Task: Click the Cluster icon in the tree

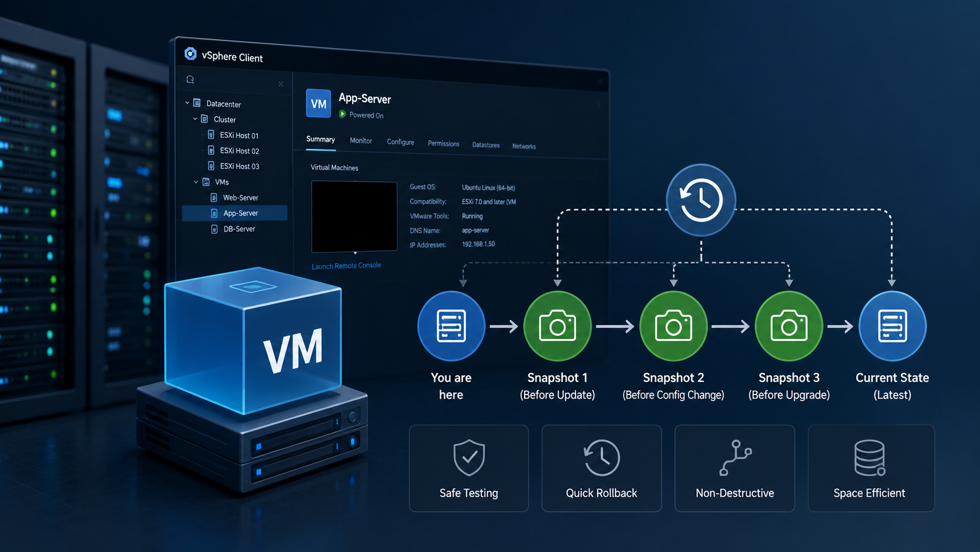Action: point(205,118)
